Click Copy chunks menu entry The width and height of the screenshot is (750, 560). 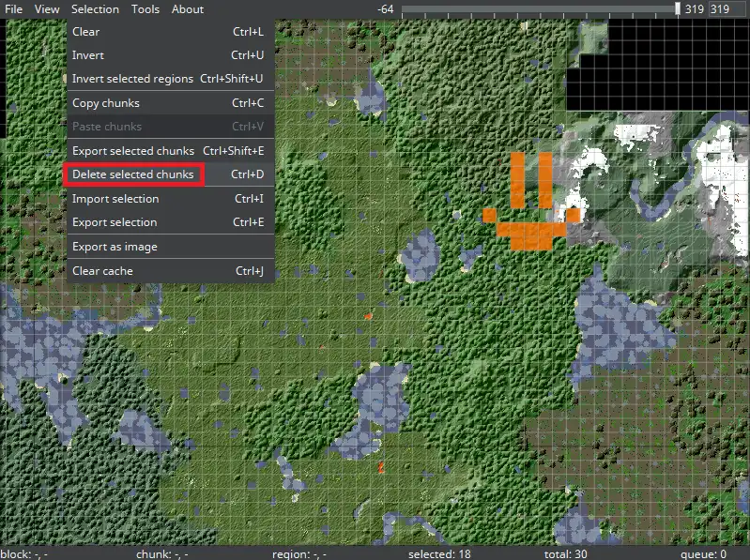click(x=170, y=103)
